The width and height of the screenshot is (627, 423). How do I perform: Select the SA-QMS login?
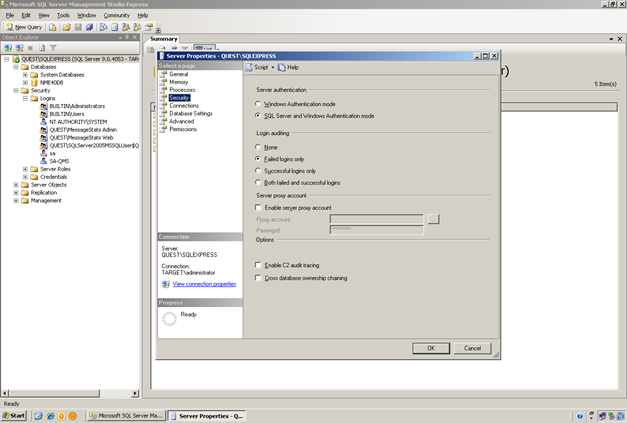click(x=59, y=161)
